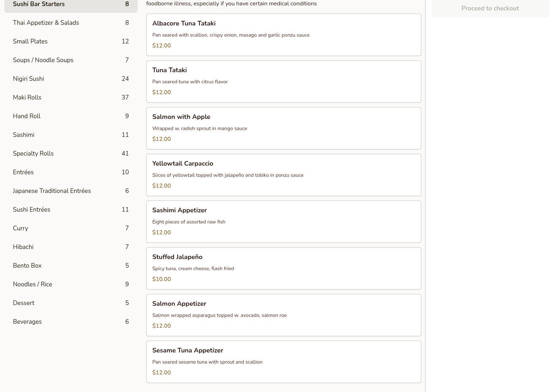Screen dimensions: 555x392
Task: Click 'Wrapped w. radish sprout in mango sauce'
Action: tap(199, 128)
